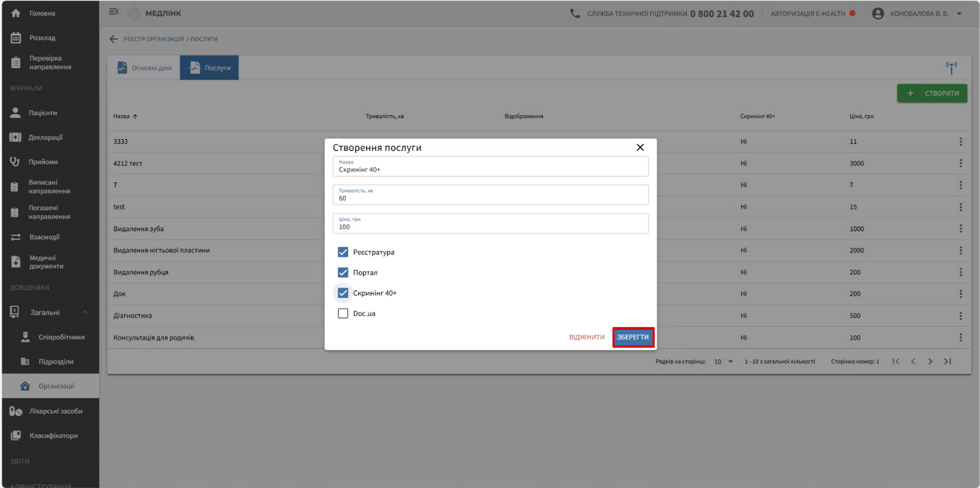Jump to last page in pagination
Image resolution: width=980 pixels, height=488 pixels.
click(947, 361)
